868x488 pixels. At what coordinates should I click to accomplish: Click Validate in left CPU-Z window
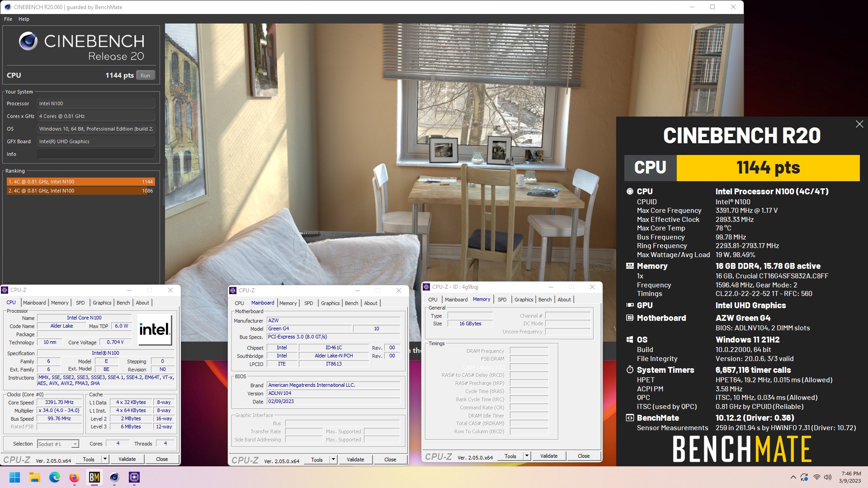click(x=127, y=459)
